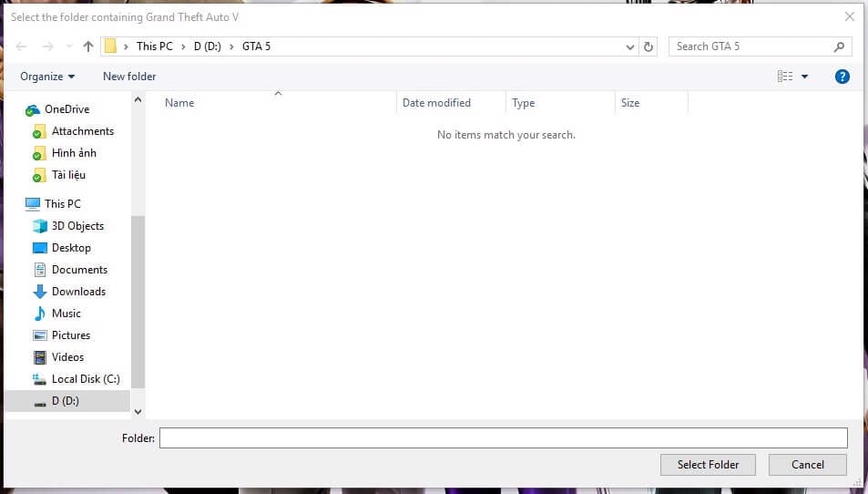Expand the address bar history dropdown
This screenshot has height=494, width=868.
[x=630, y=46]
